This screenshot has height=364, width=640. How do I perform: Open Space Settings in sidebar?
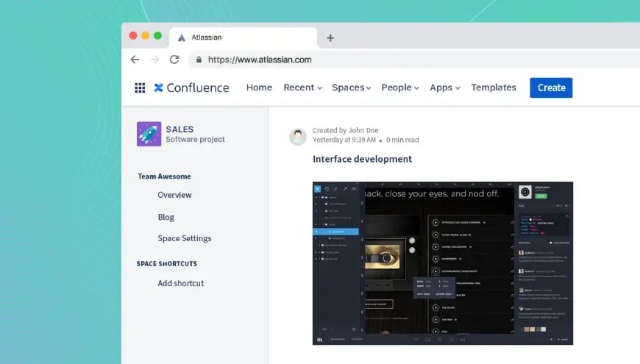tap(185, 238)
